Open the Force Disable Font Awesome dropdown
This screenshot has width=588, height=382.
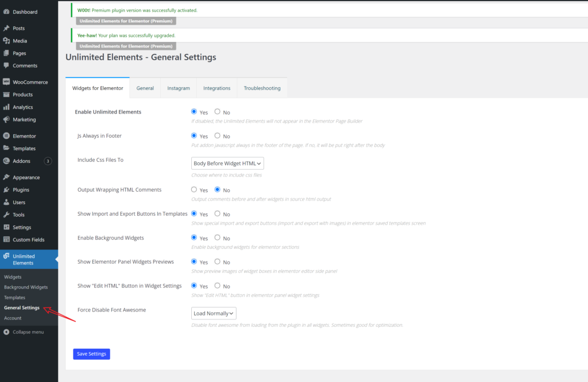(x=214, y=313)
